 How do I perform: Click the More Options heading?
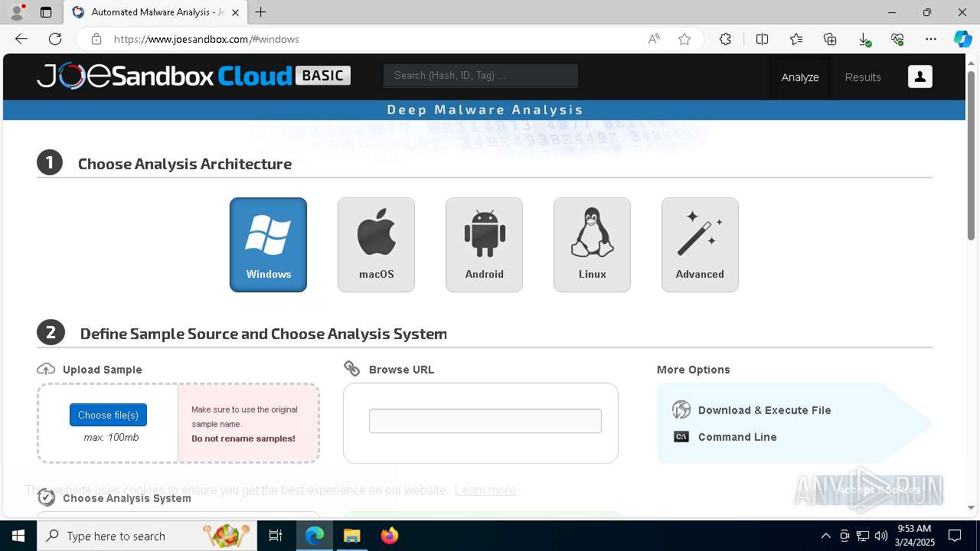click(x=693, y=370)
